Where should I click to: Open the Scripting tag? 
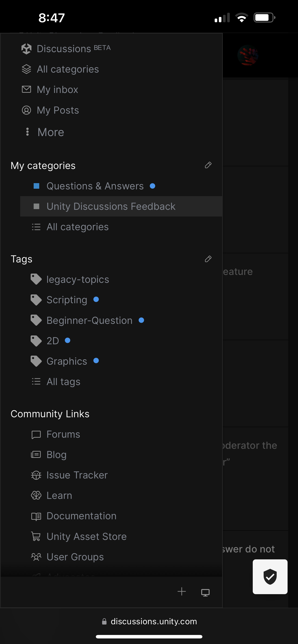pyautogui.click(x=67, y=300)
